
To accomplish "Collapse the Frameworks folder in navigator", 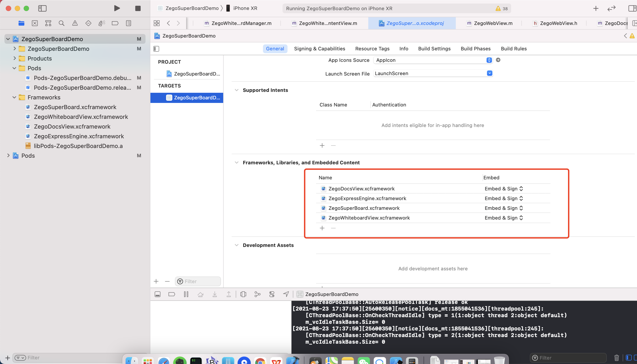I will pyautogui.click(x=14, y=97).
